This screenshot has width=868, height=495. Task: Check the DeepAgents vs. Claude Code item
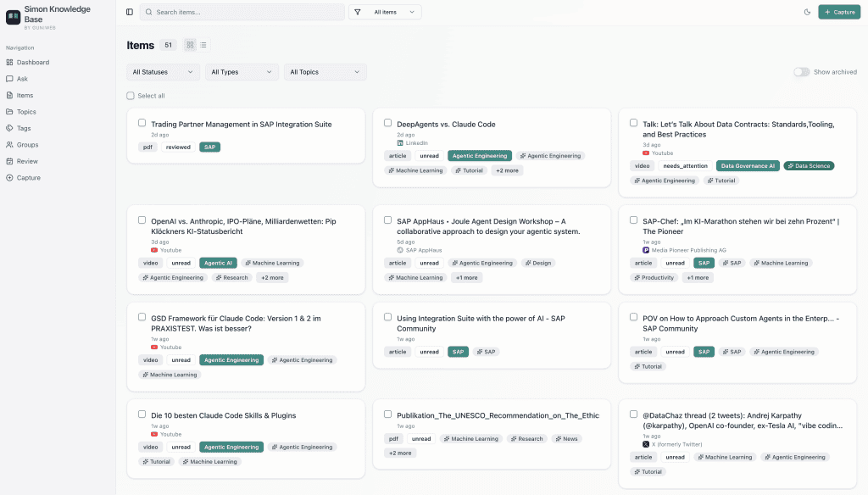point(388,123)
